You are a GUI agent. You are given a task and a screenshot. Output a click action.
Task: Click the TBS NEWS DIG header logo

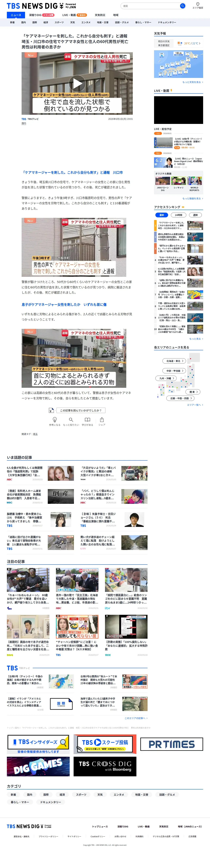point(41,6)
